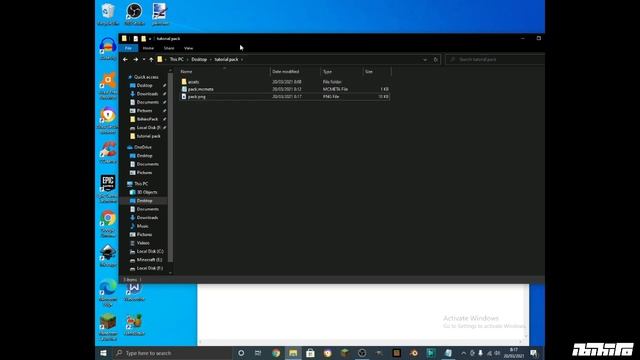
Task: Open the address bar history dropdown
Action: coord(425,60)
